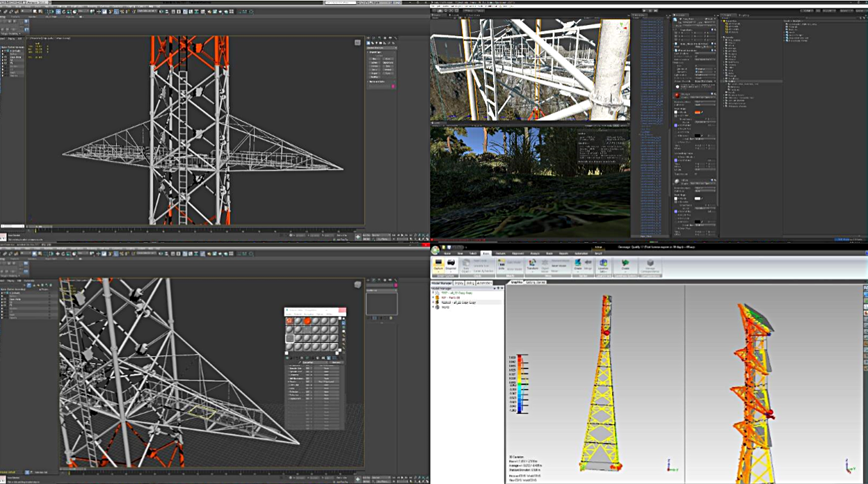Click the material preview thumbnail in 3ds Max command panel
The image size is (868, 484).
381,303
